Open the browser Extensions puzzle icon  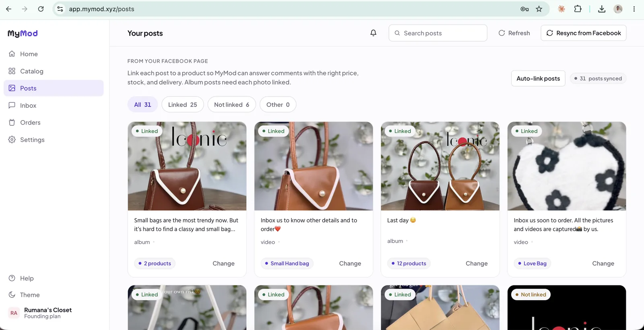coord(578,9)
